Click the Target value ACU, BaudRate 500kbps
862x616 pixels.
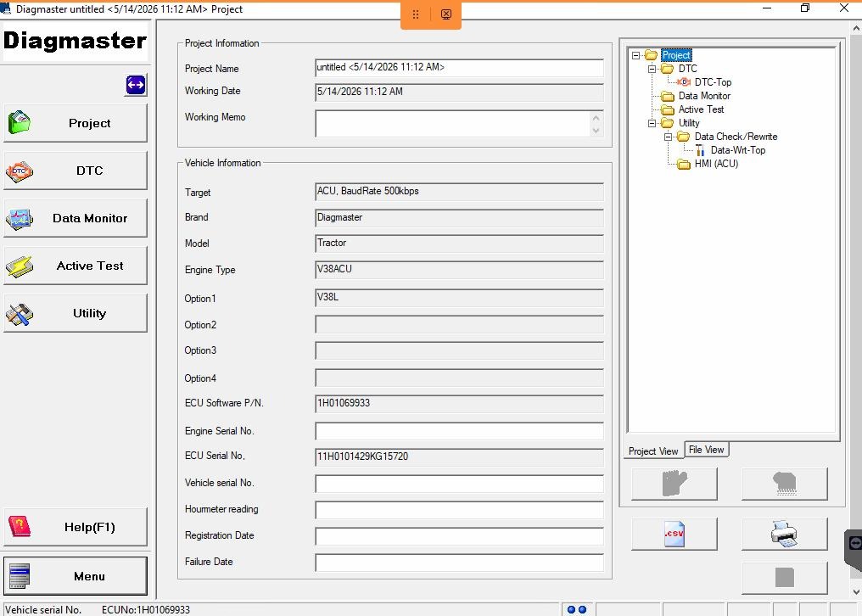coord(459,192)
